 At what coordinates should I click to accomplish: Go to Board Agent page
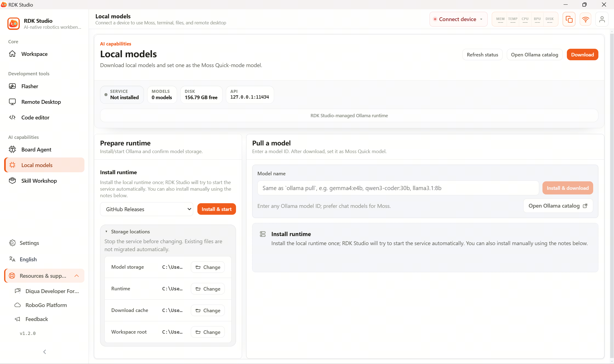(x=44, y=150)
